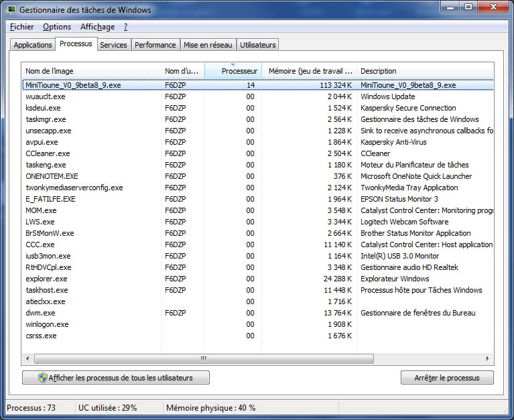Select the taskmgr.exe process
This screenshot has height=420, width=514.
pos(257,119)
